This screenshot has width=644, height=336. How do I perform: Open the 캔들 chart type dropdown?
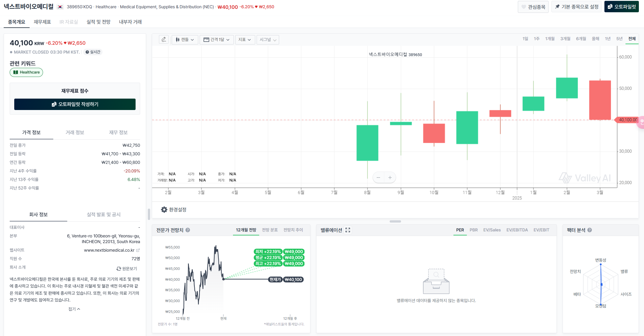coord(185,40)
